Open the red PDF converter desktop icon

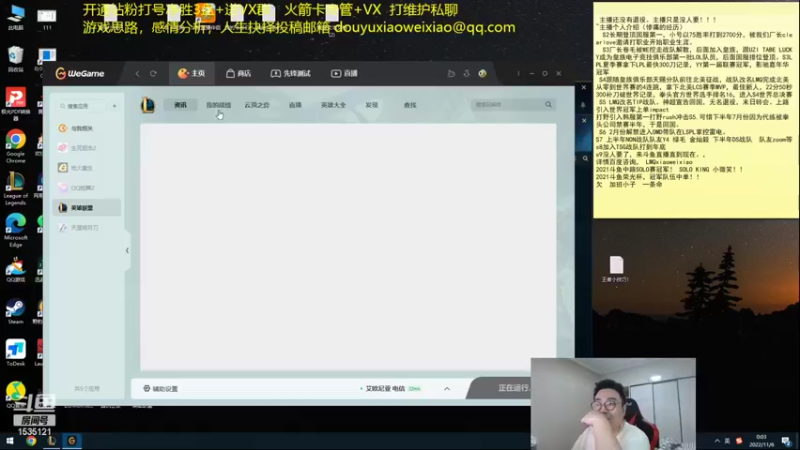15,104
